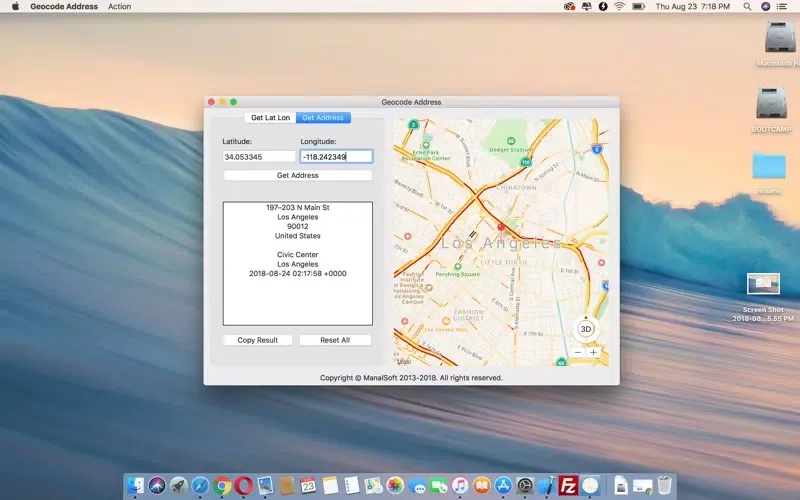Click the Copy Result button
Image resolution: width=800 pixels, height=500 pixels.
[258, 340]
